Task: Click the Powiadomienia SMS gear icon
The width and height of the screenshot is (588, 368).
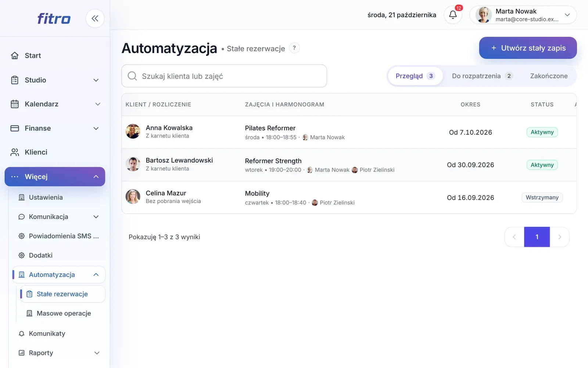Action: (22, 236)
